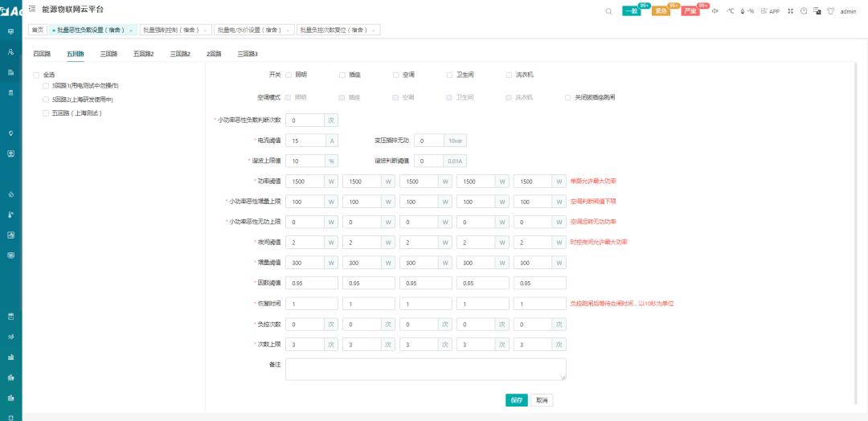
Task: Click the humidity % droplet indicator
Action: tap(747, 11)
